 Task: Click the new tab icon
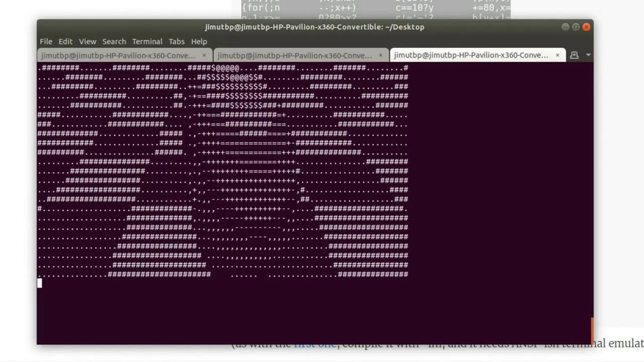574,55
